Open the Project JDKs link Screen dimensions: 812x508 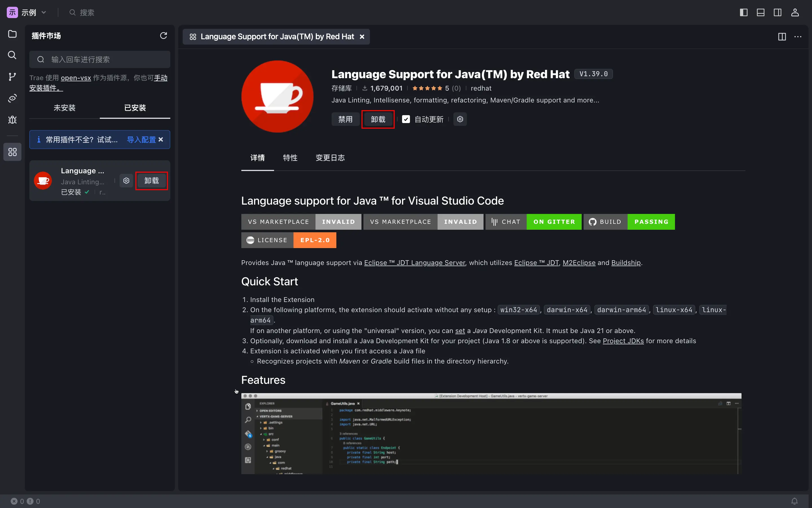click(623, 341)
